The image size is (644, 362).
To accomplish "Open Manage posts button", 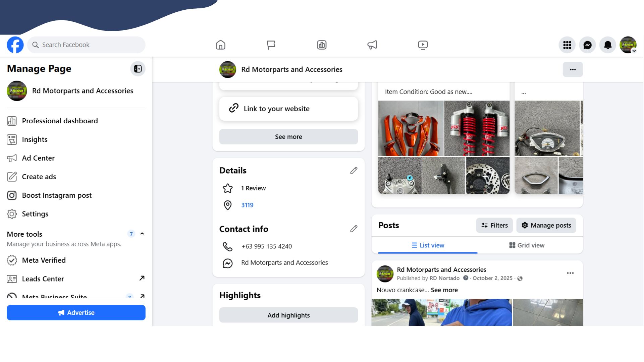I will 546,225.
